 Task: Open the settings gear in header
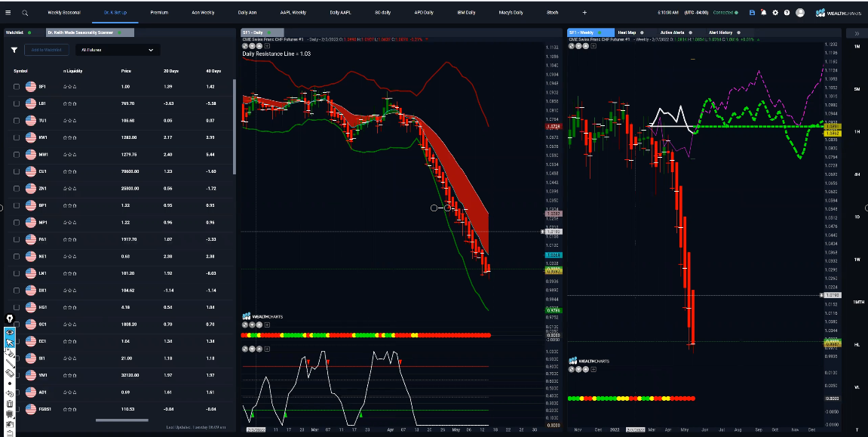click(x=775, y=12)
